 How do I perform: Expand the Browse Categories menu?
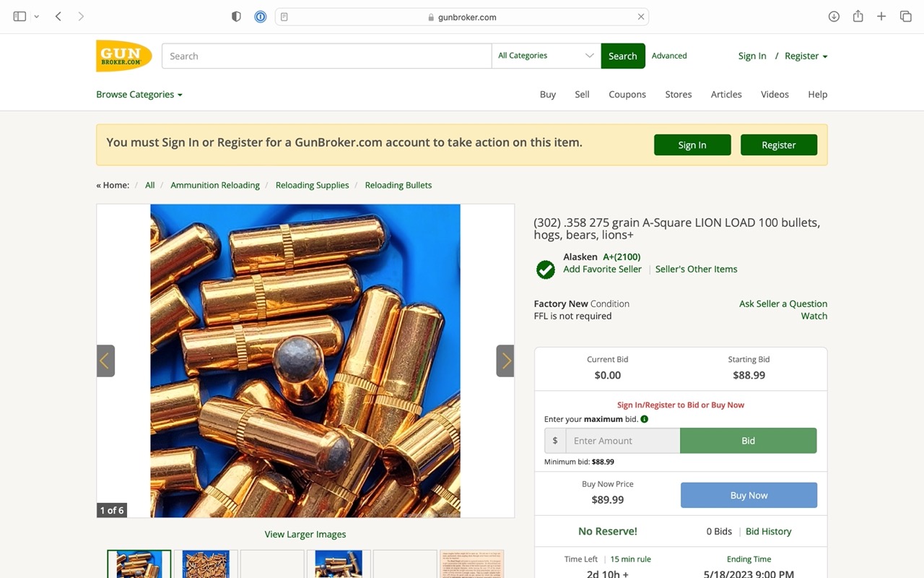pos(139,95)
